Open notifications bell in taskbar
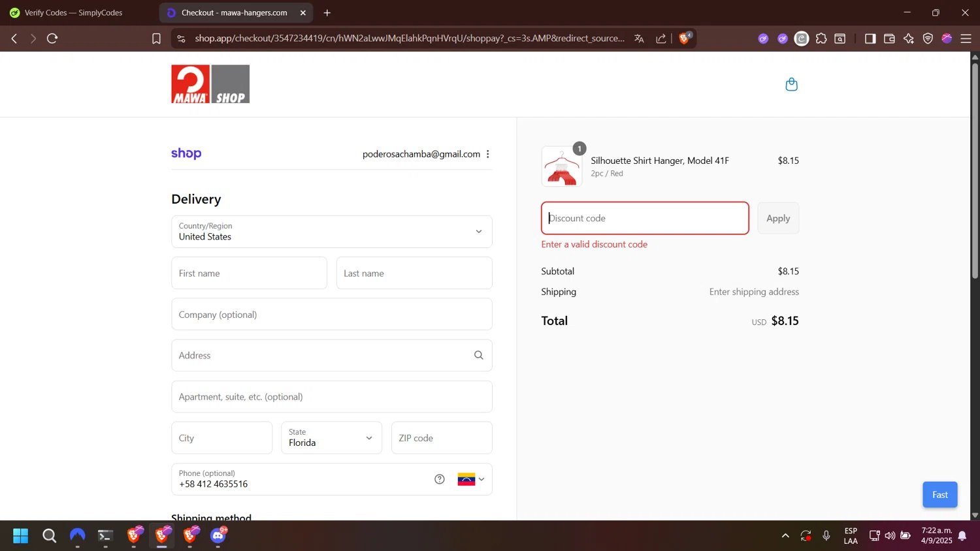 coord(962,536)
